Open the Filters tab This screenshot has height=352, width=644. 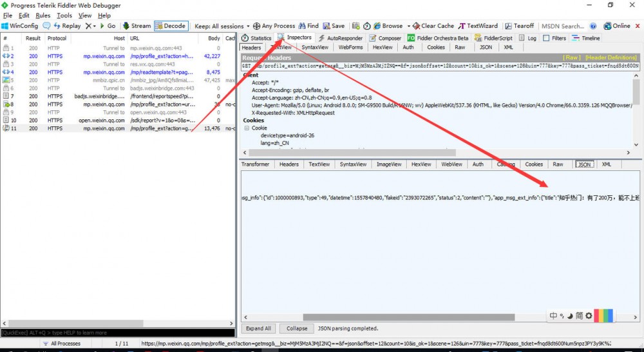tap(554, 38)
